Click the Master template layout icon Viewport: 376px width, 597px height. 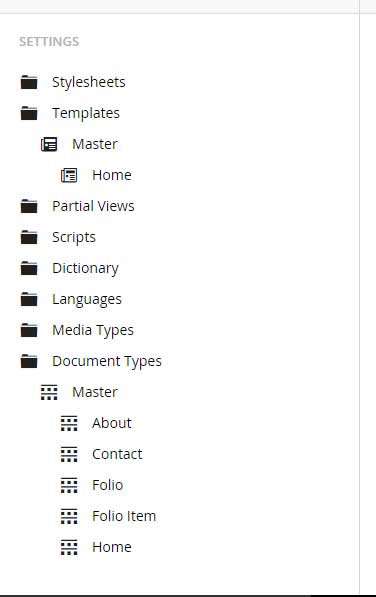49,144
